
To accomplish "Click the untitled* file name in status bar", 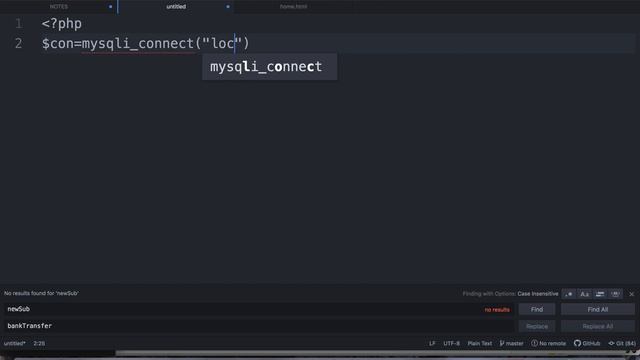I will (x=15, y=344).
